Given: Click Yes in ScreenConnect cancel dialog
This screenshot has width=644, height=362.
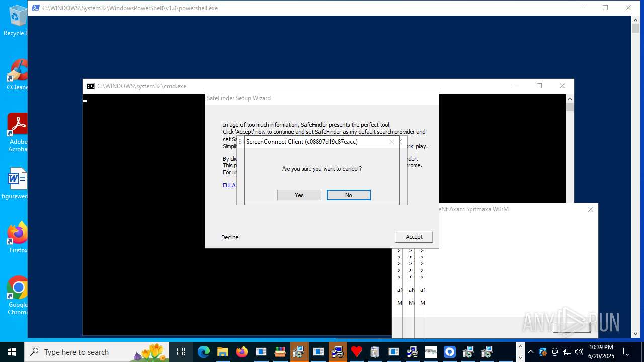Looking at the screenshot, I should [x=299, y=195].
